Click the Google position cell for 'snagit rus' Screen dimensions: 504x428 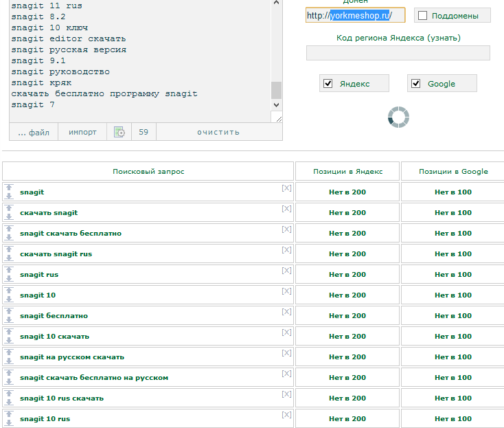pos(453,274)
